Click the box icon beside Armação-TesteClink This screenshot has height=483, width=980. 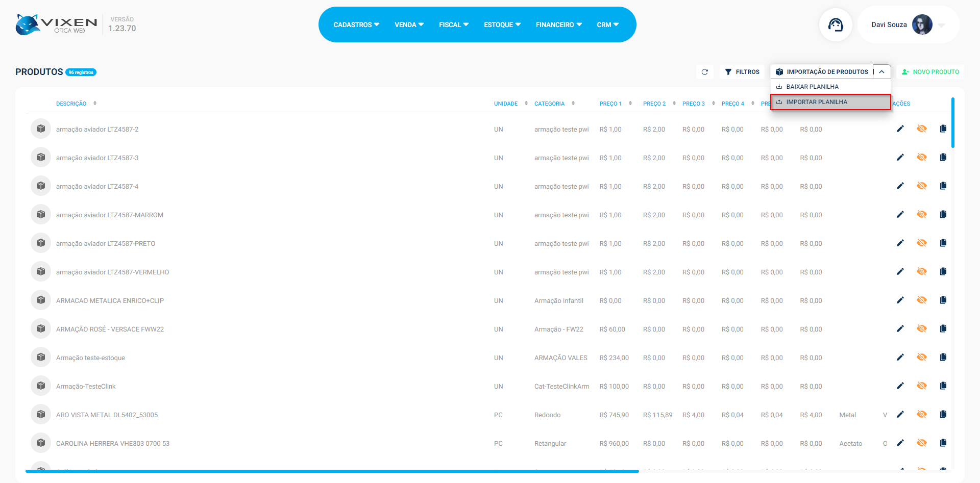click(x=41, y=386)
